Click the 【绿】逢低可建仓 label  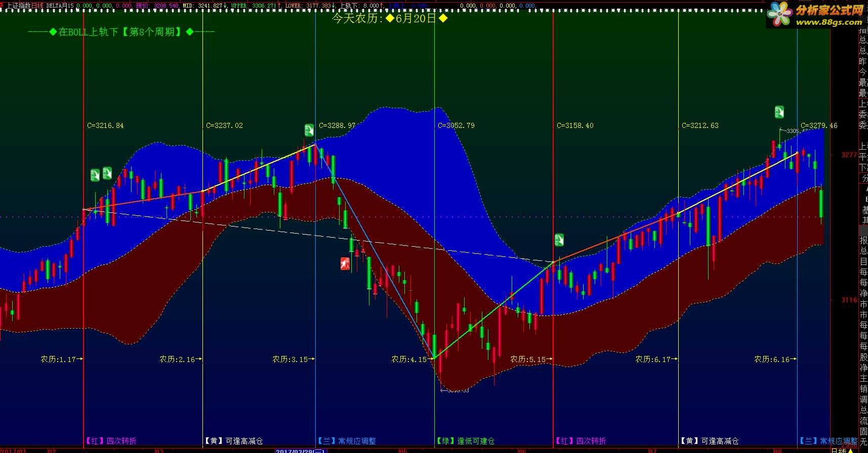click(x=466, y=441)
